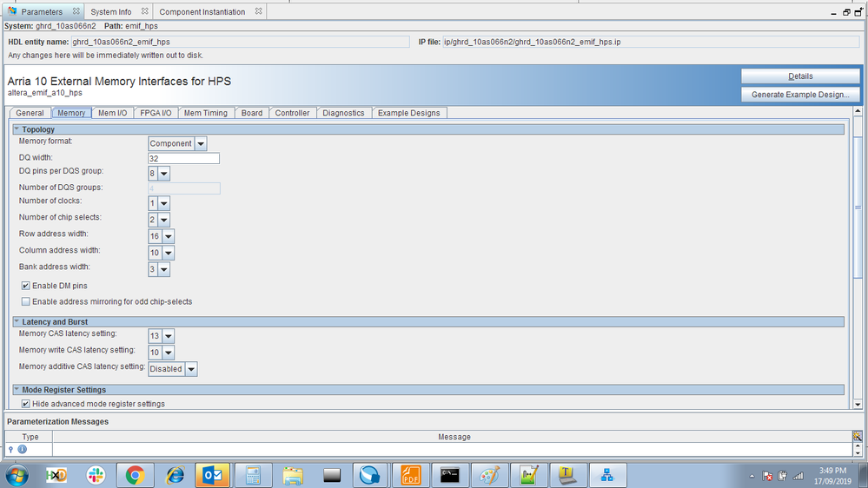The height and width of the screenshot is (488, 868).
Task: Click the power plug tray icon
Action: click(x=783, y=476)
